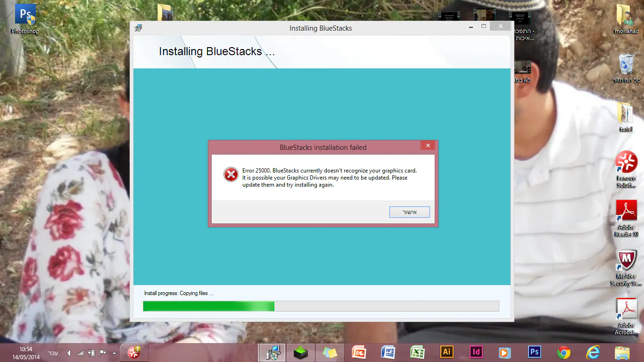The width and height of the screenshot is (644, 362).
Task: Click the volume speaker tray icon
Action: tap(69, 353)
